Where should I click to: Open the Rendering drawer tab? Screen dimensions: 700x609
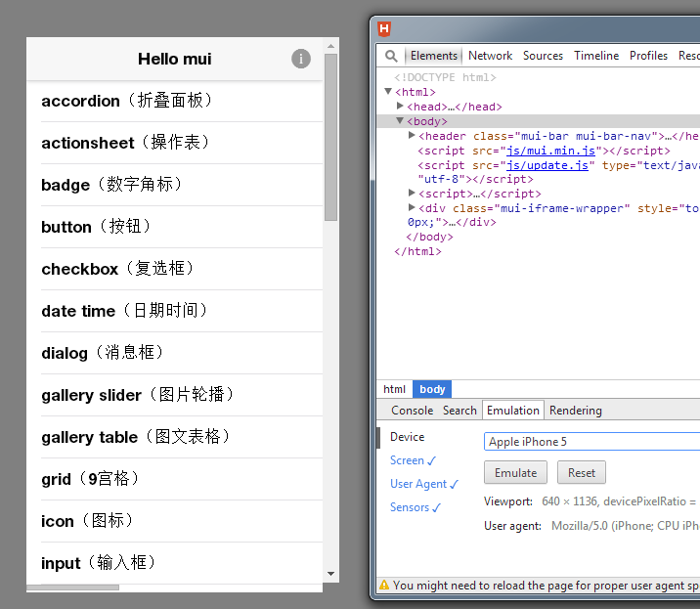[576, 411]
